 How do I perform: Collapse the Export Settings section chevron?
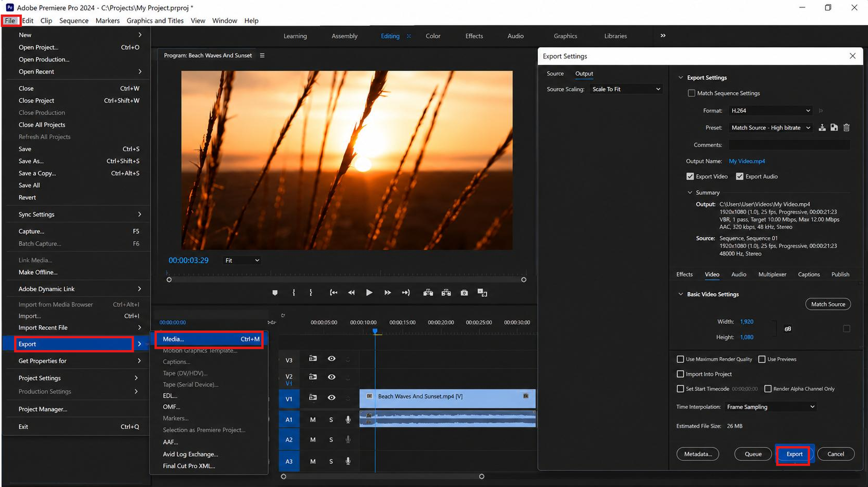tap(681, 78)
